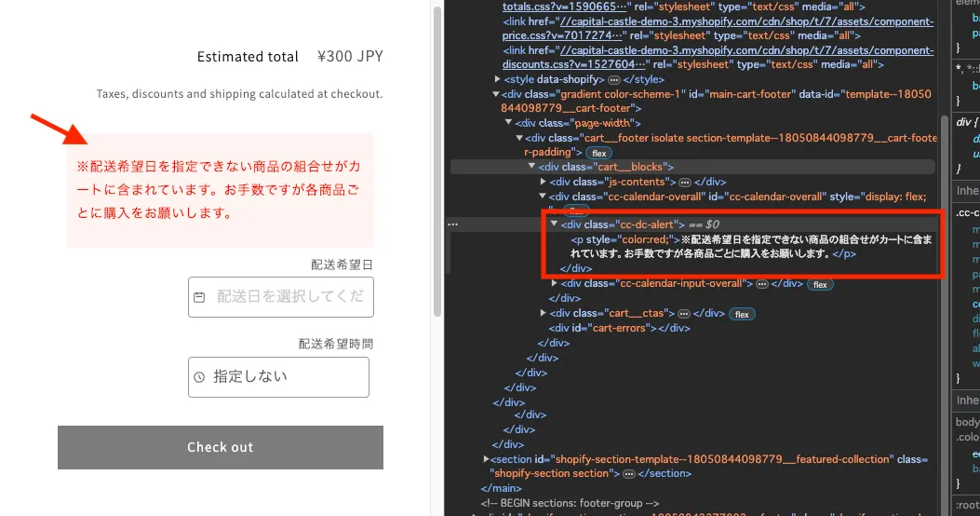
Task: Collapse the cc-dc-alert div node
Action: (x=554, y=224)
